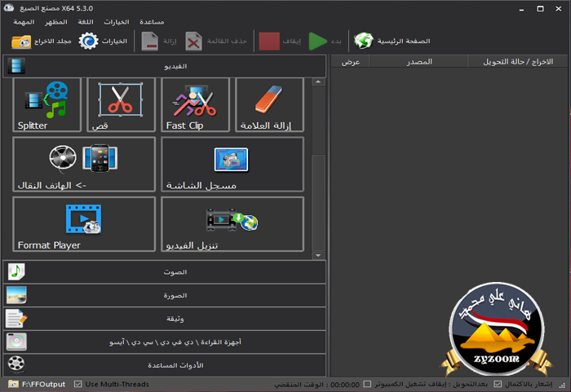The width and height of the screenshot is (571, 392).
Task: Open the Splitter video tool
Action: 47,105
